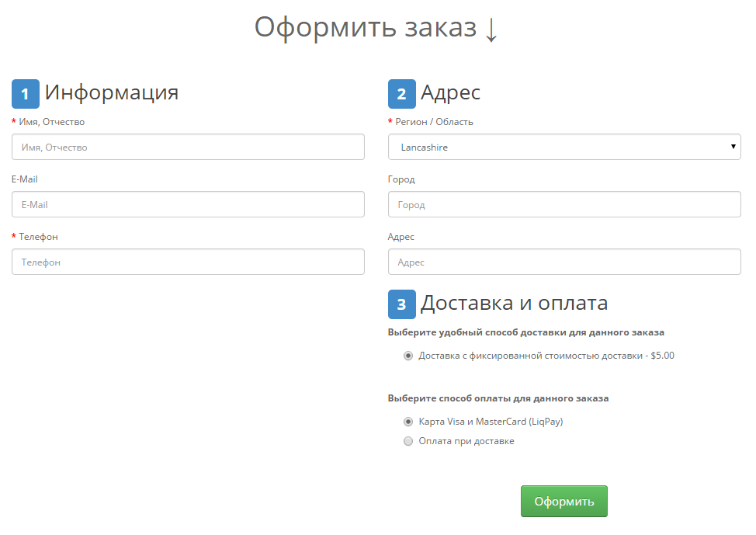Click the Телефон input field
This screenshot has width=756, height=535.
click(186, 261)
